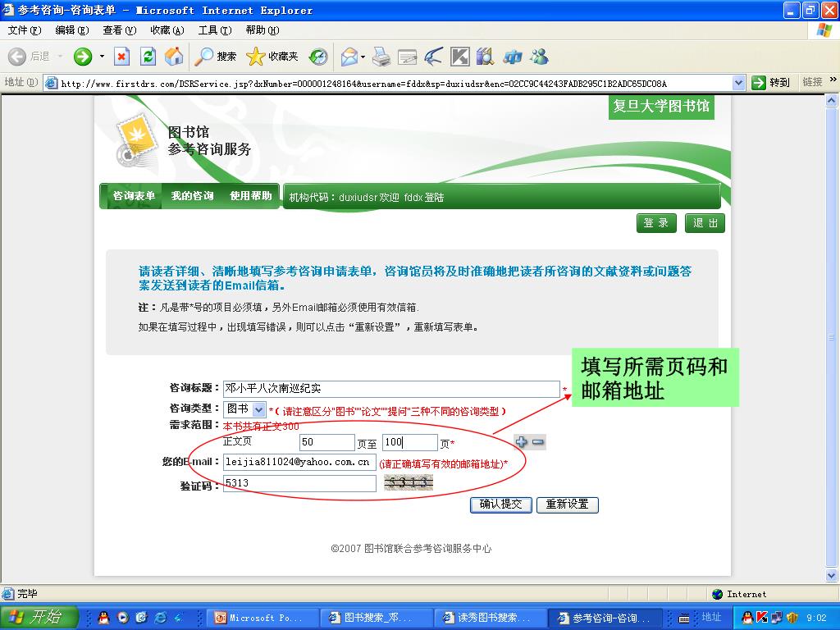
Task: Open Microsoft Po... taskbar window
Action: [261, 618]
